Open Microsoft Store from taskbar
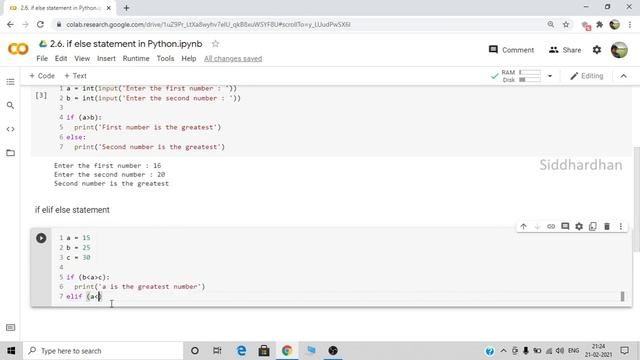 tap(264, 351)
